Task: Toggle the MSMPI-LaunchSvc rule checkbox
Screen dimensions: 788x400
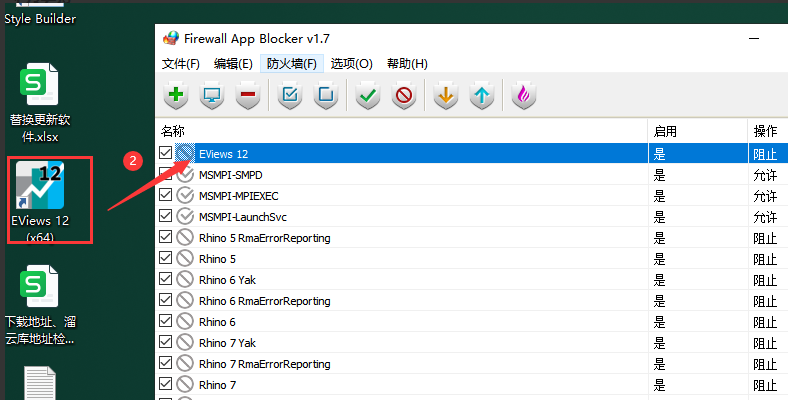Action: (165, 216)
